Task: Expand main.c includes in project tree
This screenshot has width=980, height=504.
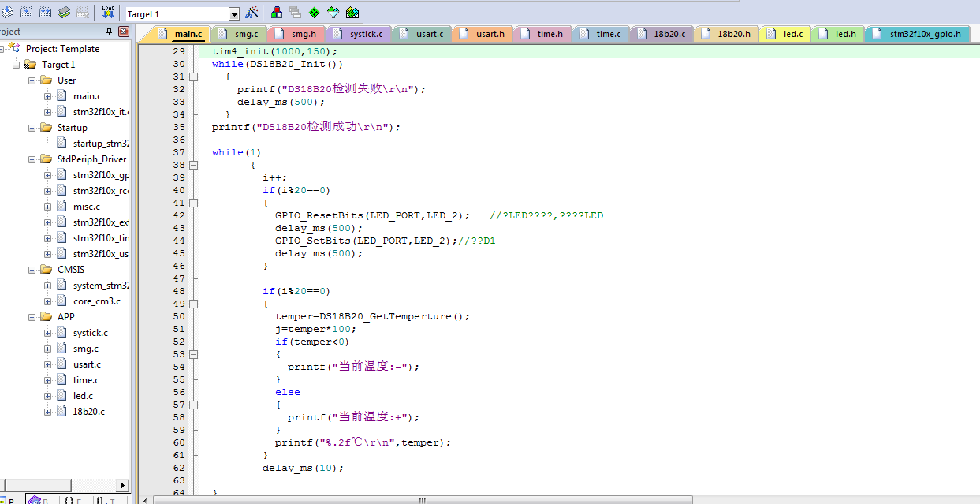Action: [48, 96]
